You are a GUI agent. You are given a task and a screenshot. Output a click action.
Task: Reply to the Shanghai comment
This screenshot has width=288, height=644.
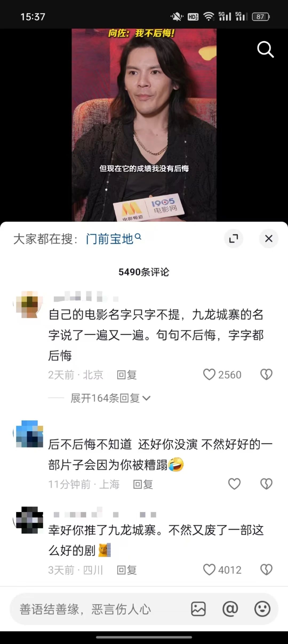pos(143,484)
